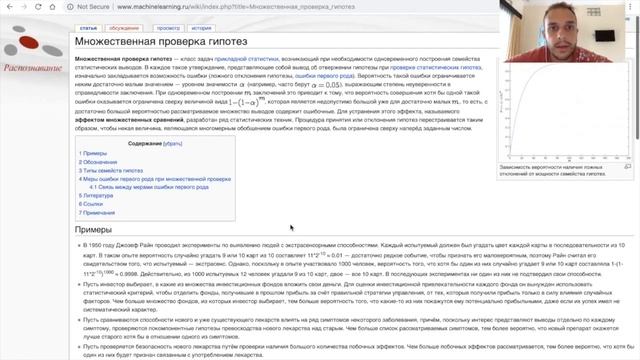Jump to contents item 5 Литература
Screen dimensions: 640x360
96,196
